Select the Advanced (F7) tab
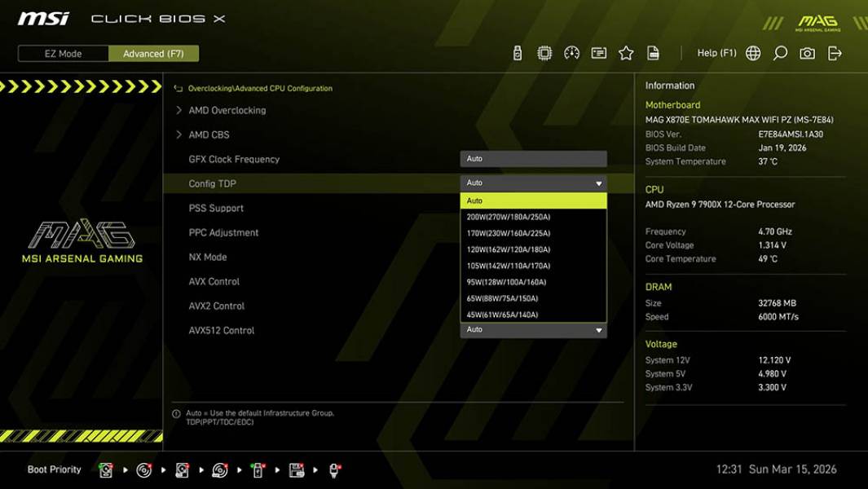 click(154, 53)
